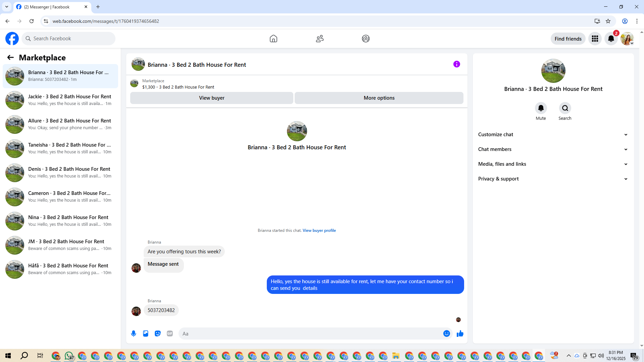
Task: Click the View buyer button
Action: (x=212, y=98)
